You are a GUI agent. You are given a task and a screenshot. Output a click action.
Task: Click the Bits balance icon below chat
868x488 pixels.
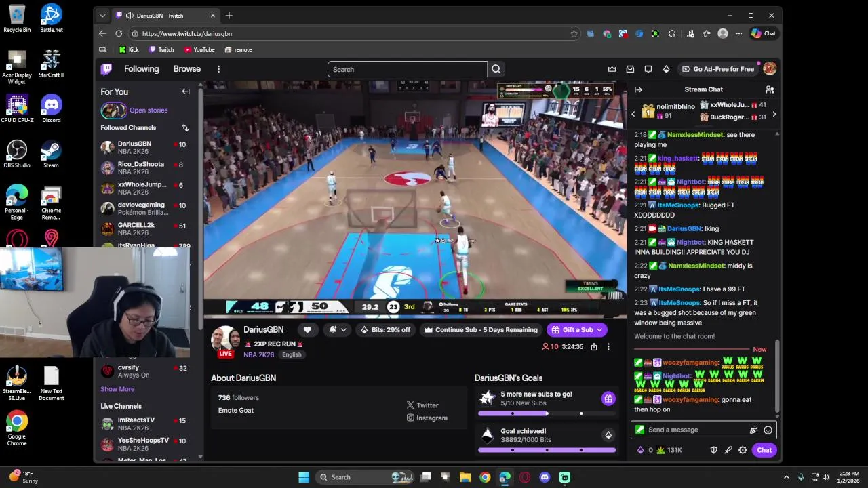[641, 450]
